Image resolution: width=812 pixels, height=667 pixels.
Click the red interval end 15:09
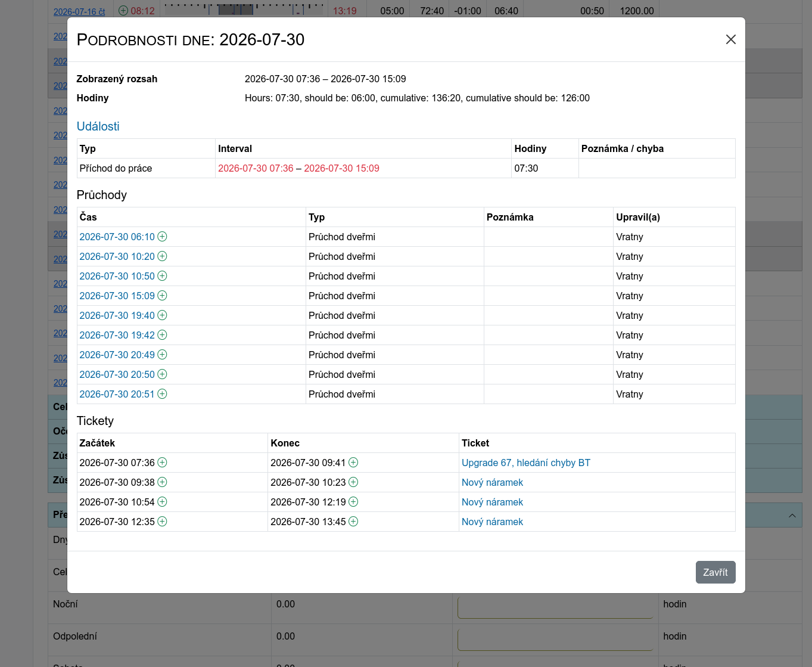(341, 168)
